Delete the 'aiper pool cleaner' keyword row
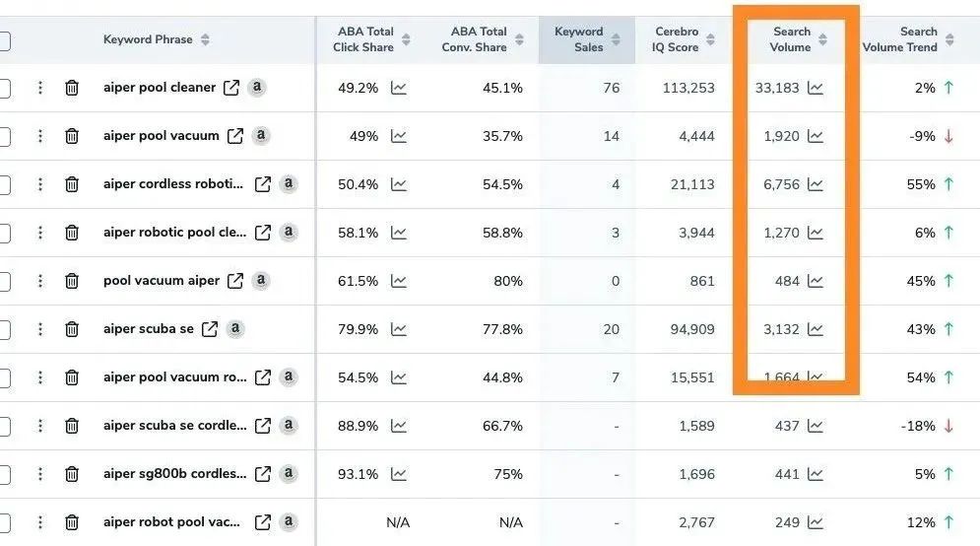This screenshot has height=546, width=980. [72, 88]
